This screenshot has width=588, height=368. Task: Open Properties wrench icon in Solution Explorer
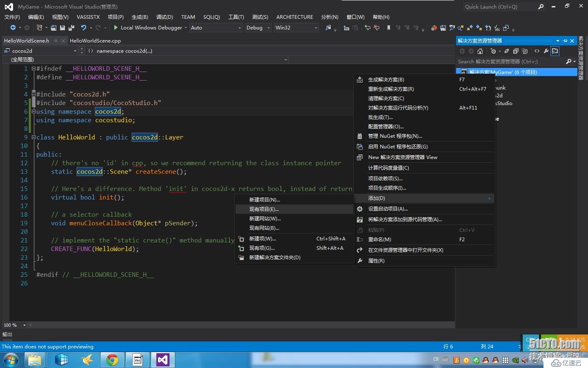[x=546, y=51]
